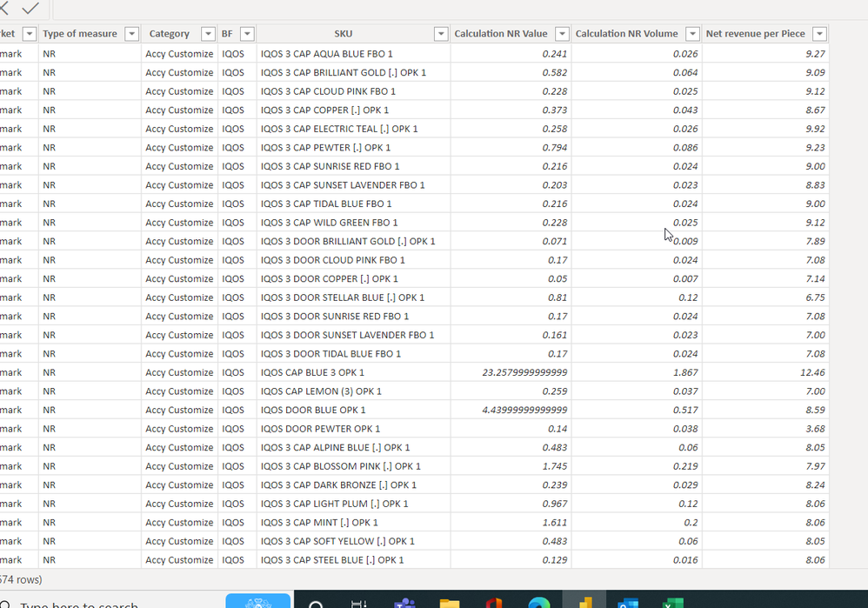Open filter dropdown for the leftmost cut-off column
This screenshot has width=868, height=608.
pyautogui.click(x=30, y=34)
